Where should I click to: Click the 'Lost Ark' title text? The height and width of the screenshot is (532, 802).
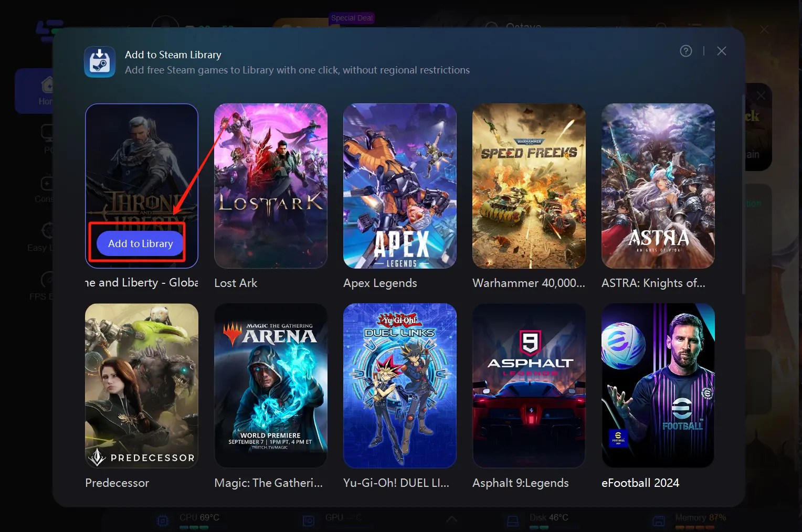tap(236, 283)
